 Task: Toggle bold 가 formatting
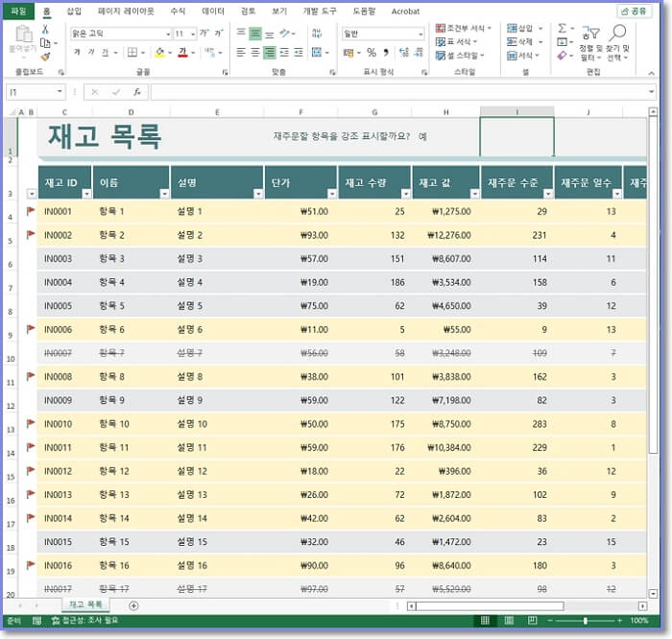[x=77, y=52]
